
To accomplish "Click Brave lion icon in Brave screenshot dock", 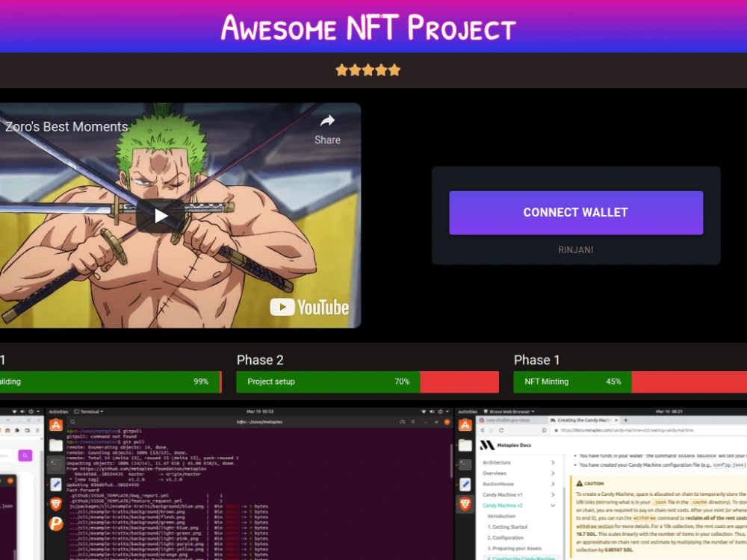I will pyautogui.click(x=465, y=504).
